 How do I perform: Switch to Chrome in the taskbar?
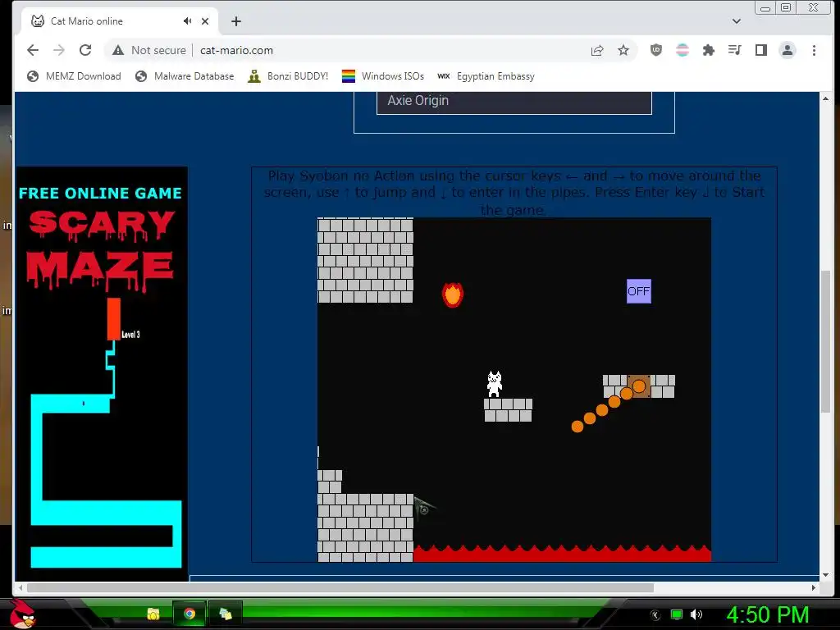click(189, 614)
